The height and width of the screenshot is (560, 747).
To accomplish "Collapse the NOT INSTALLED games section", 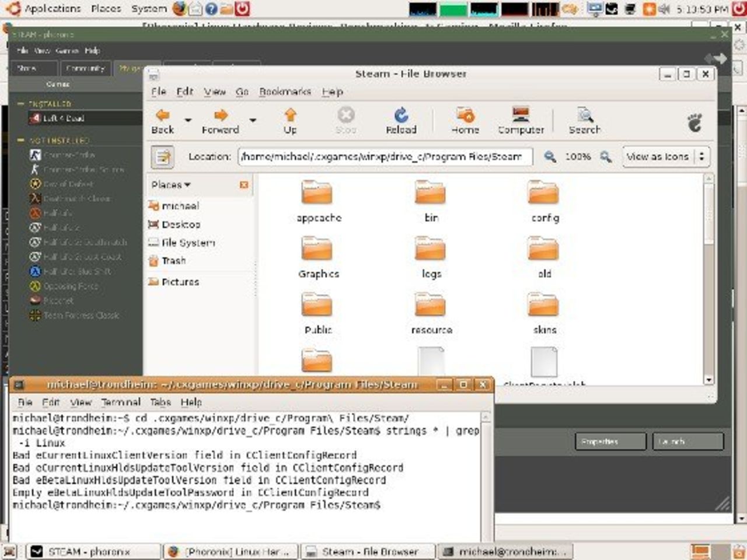I will [21, 141].
